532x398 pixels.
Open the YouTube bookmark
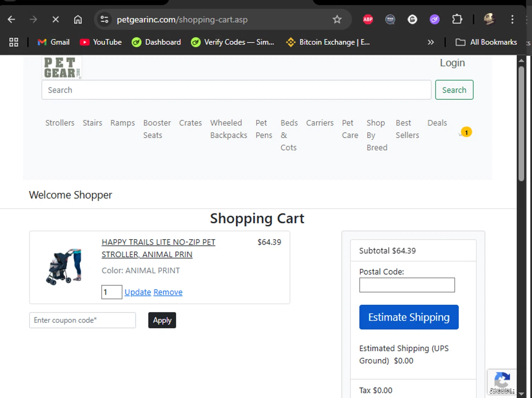pyautogui.click(x=101, y=42)
